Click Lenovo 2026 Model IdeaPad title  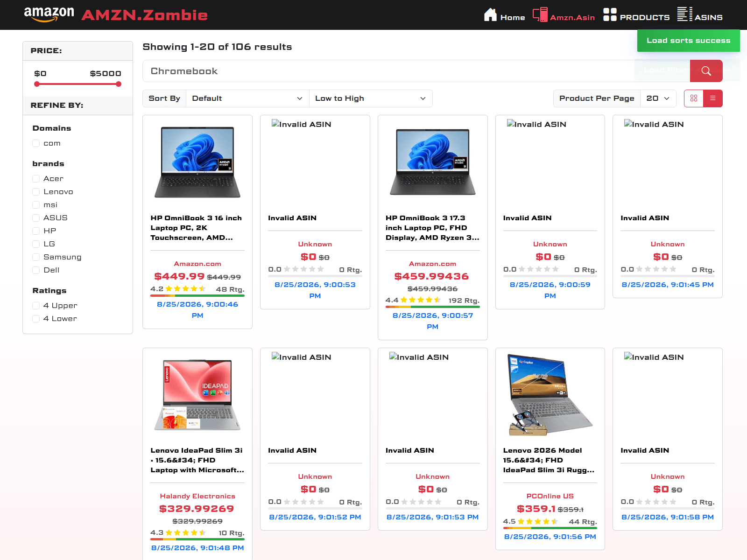click(550, 460)
